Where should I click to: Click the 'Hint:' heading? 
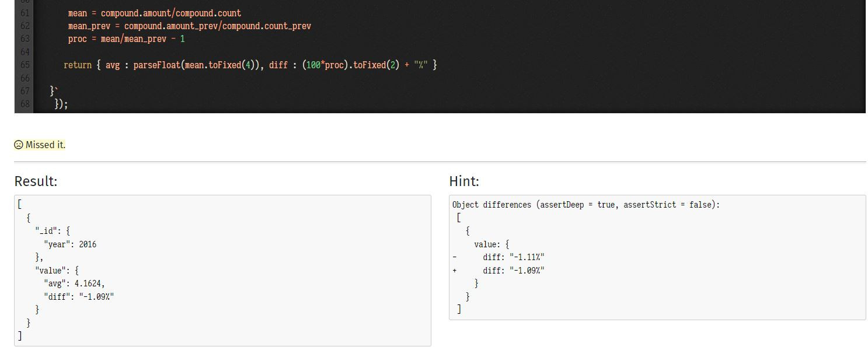[464, 181]
